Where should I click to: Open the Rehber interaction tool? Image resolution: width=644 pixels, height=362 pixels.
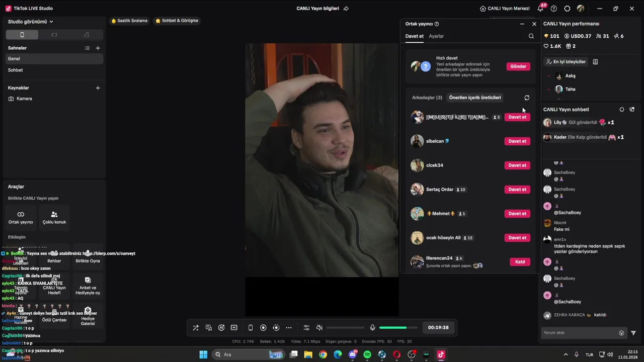(x=54, y=256)
